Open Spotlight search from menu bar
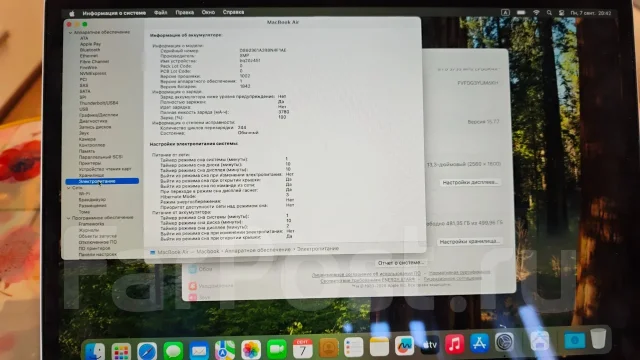The height and width of the screenshot is (360, 640). tap(549, 13)
